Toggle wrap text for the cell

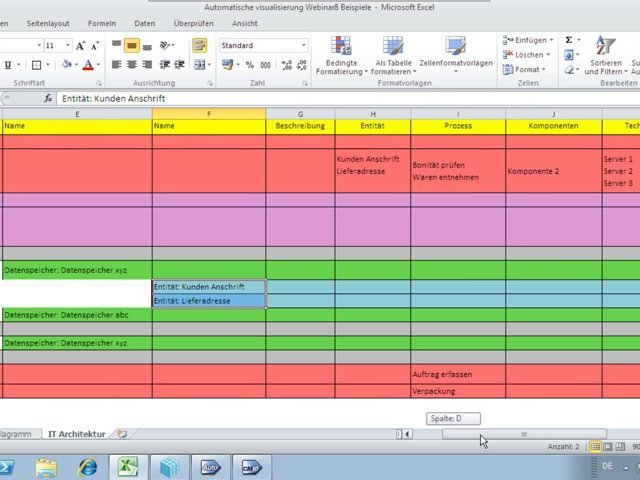(199, 46)
